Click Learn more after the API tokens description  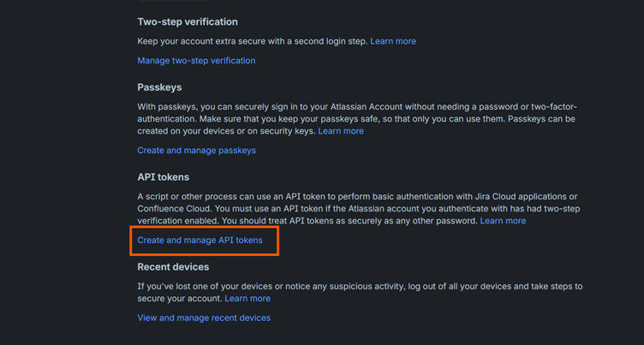(503, 221)
